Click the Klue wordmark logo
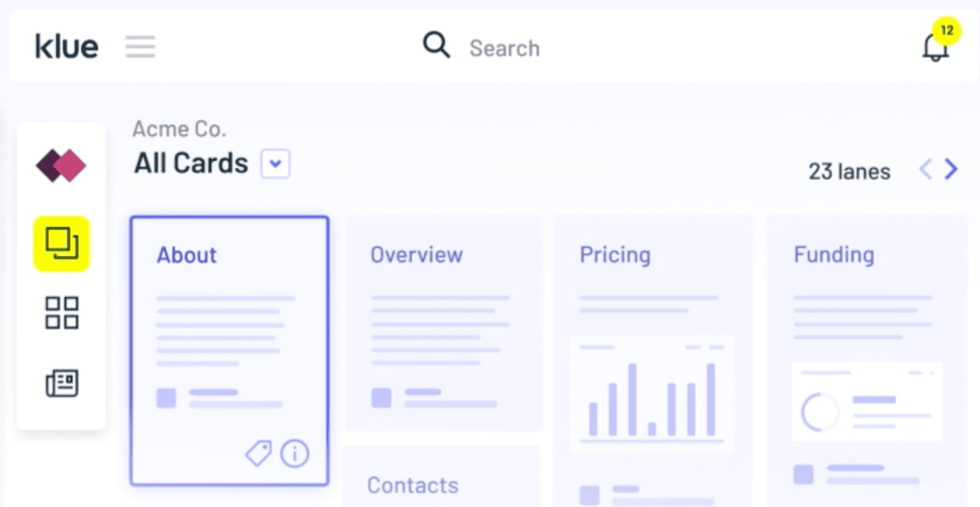 (66, 46)
